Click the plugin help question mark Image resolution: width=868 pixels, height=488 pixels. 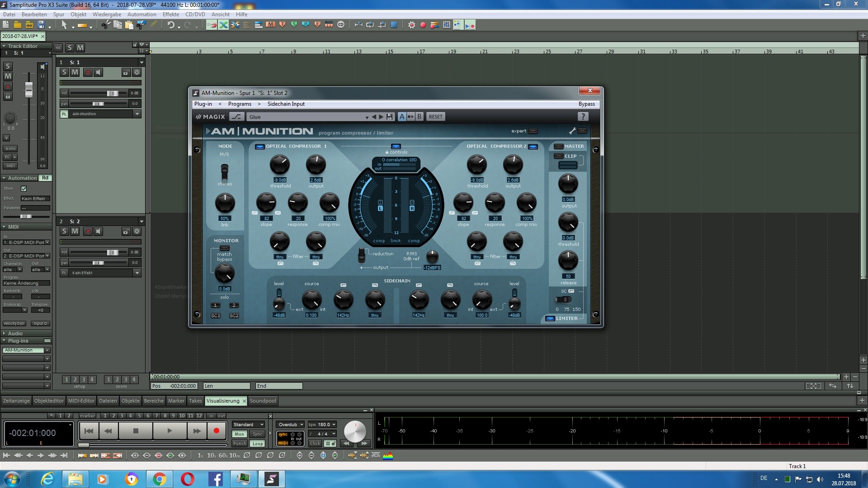coord(583,117)
